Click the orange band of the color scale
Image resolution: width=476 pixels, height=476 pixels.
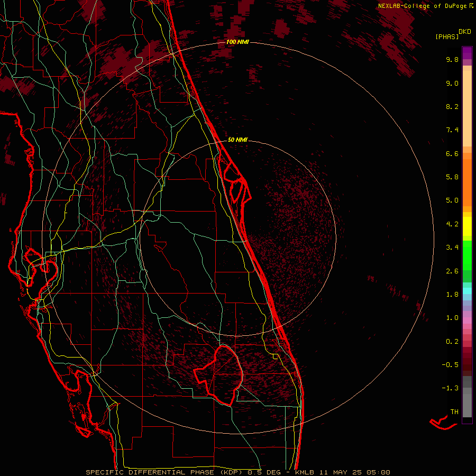[x=467, y=183]
